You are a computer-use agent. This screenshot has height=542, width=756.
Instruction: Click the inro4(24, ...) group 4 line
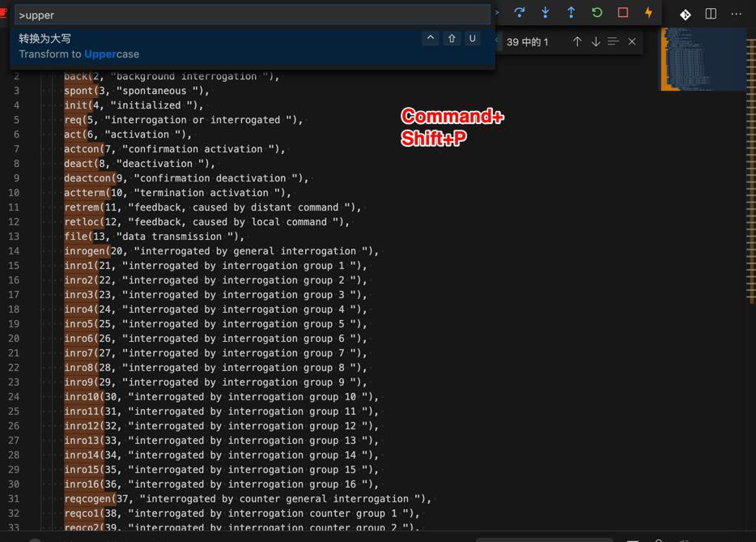point(215,309)
